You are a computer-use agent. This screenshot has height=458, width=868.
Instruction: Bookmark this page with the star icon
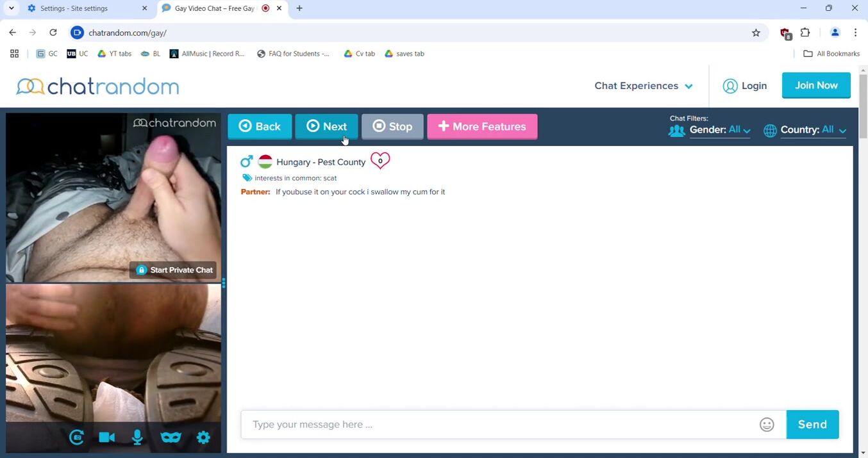click(x=756, y=33)
